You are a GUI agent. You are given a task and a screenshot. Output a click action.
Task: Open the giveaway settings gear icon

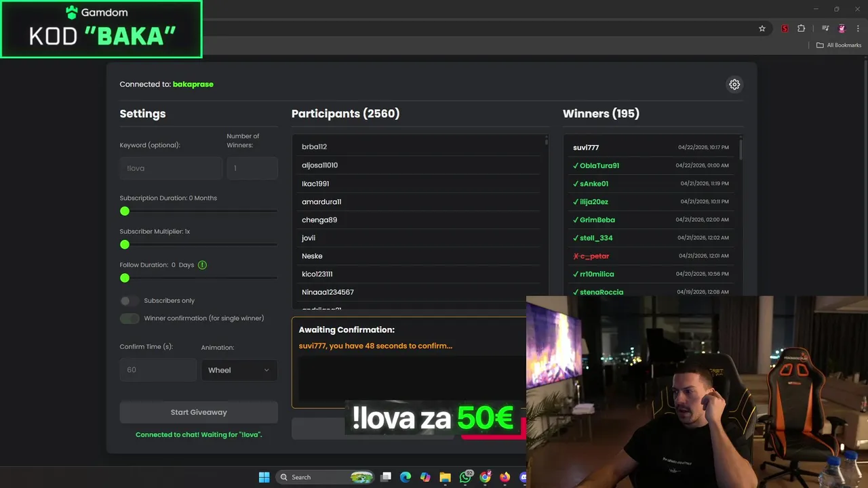[x=734, y=85]
